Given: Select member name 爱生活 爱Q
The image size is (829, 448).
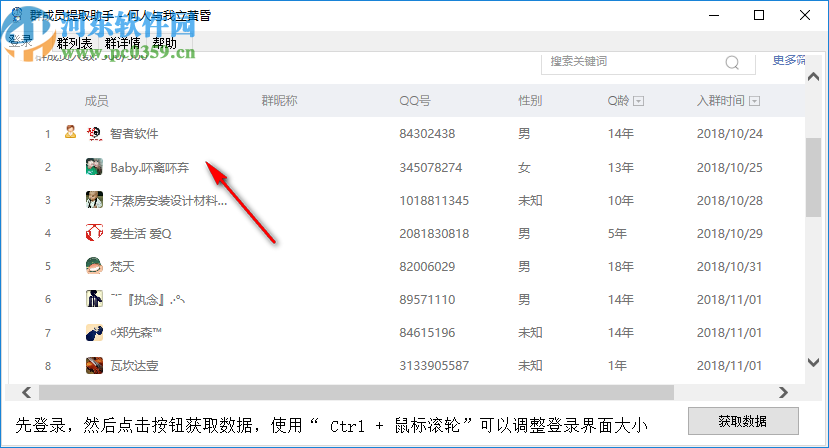Looking at the screenshot, I should 141,234.
